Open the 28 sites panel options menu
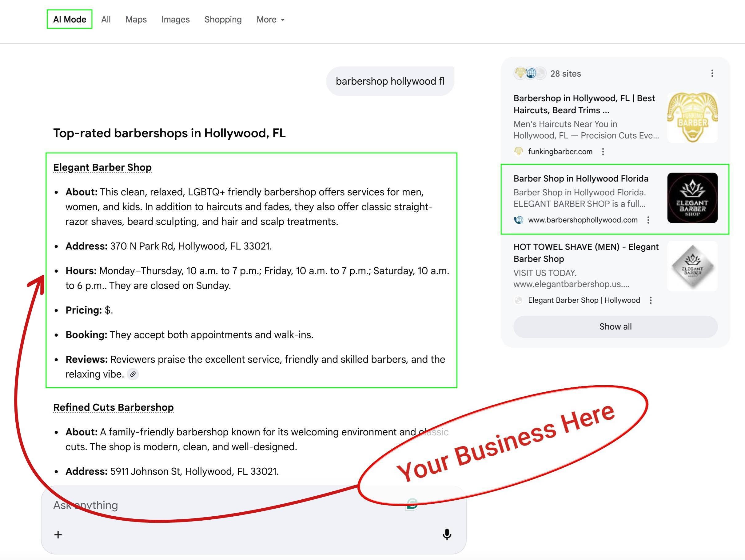Image resolution: width=745 pixels, height=560 pixels. pos(712,74)
